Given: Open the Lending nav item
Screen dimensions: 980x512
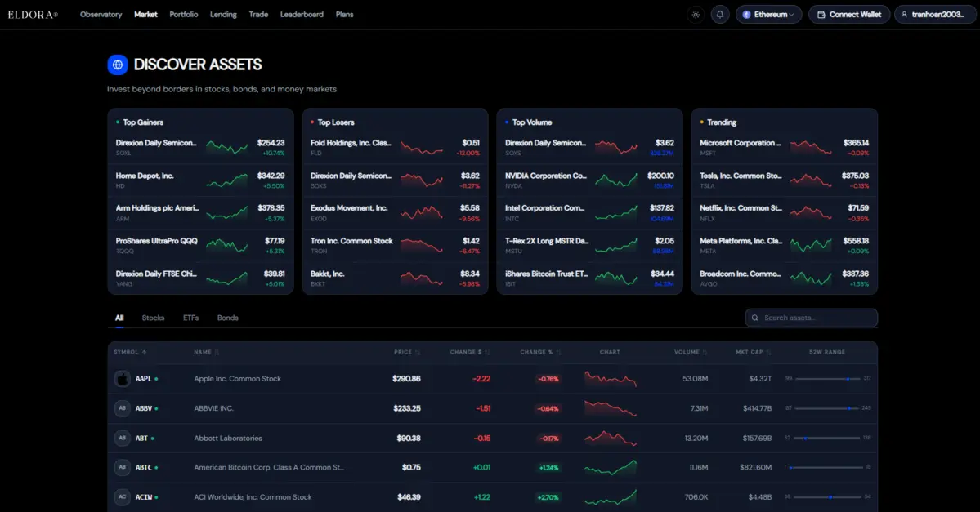Looking at the screenshot, I should pyautogui.click(x=223, y=15).
